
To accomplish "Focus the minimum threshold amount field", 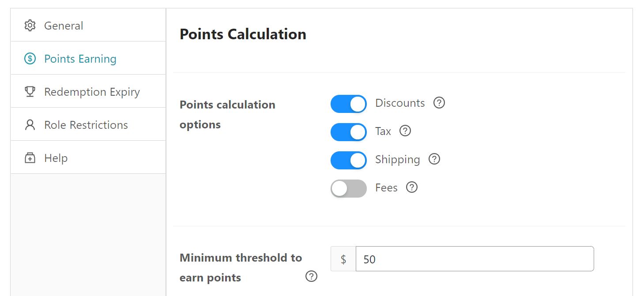I will 475,259.
